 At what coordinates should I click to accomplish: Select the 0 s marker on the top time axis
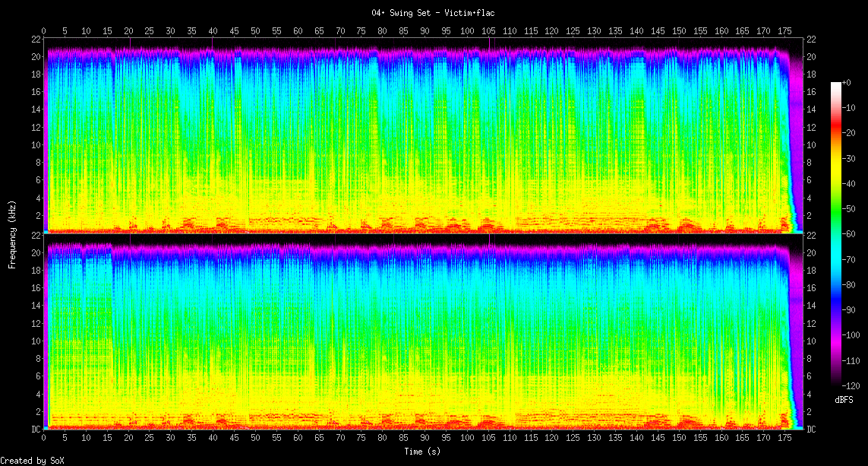point(44,31)
